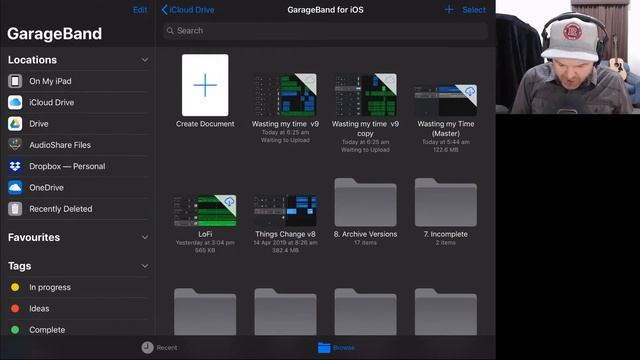Click the Recently Deleted label

pyautogui.click(x=61, y=209)
